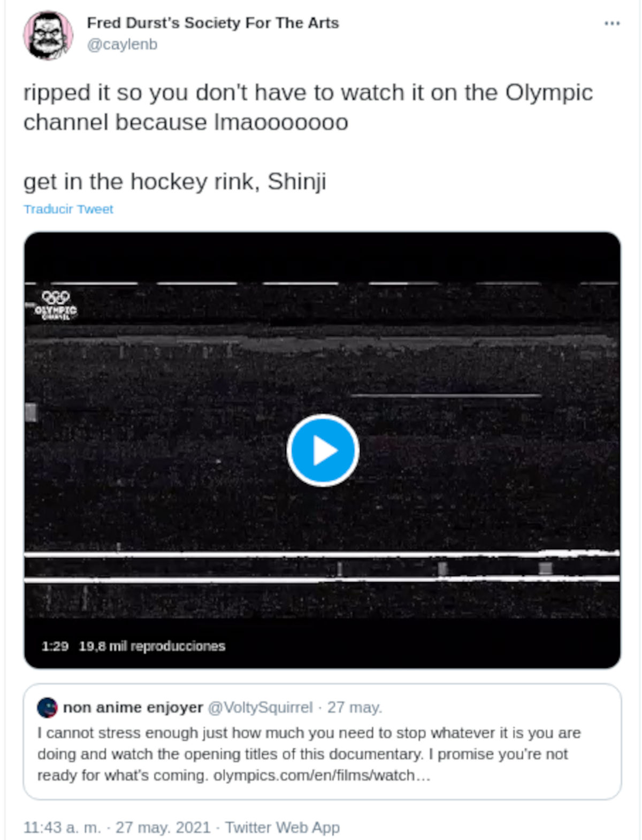Click the 1:29 video duration label

(55, 646)
